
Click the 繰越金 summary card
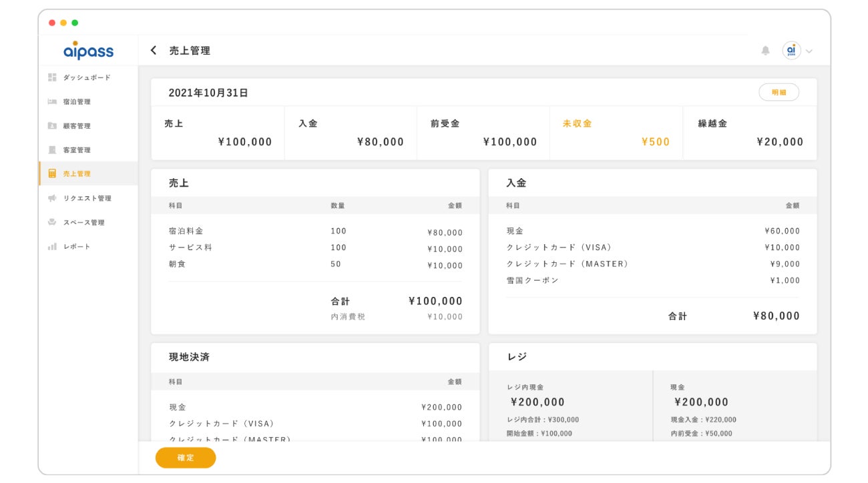750,133
